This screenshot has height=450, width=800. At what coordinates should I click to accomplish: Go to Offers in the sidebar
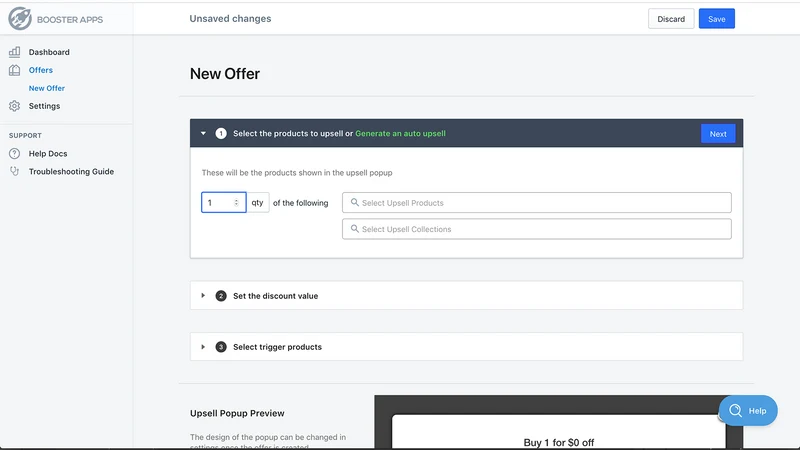pos(41,70)
